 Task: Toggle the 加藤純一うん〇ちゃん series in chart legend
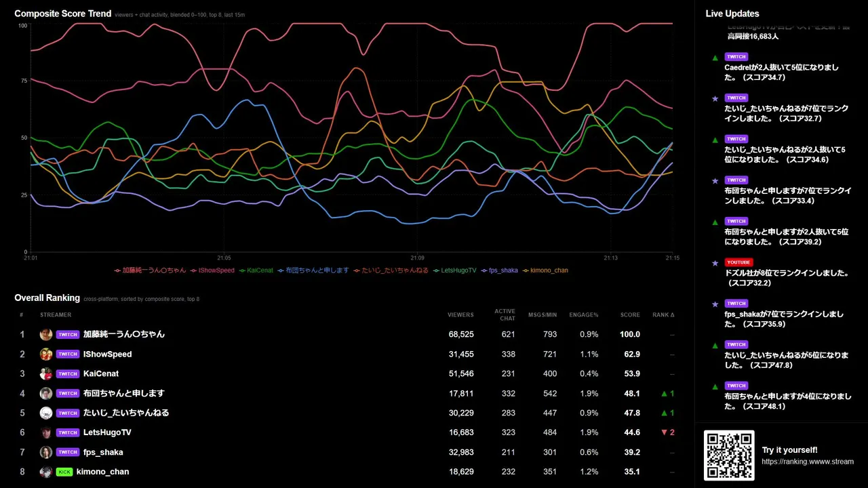[150, 270]
